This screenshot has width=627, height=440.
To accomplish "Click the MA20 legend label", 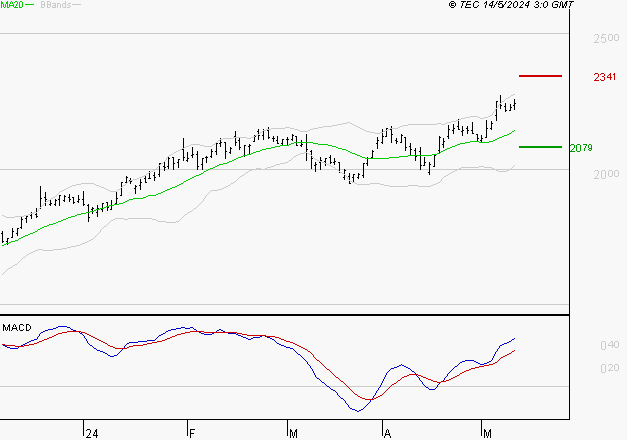I will (x=12, y=5).
